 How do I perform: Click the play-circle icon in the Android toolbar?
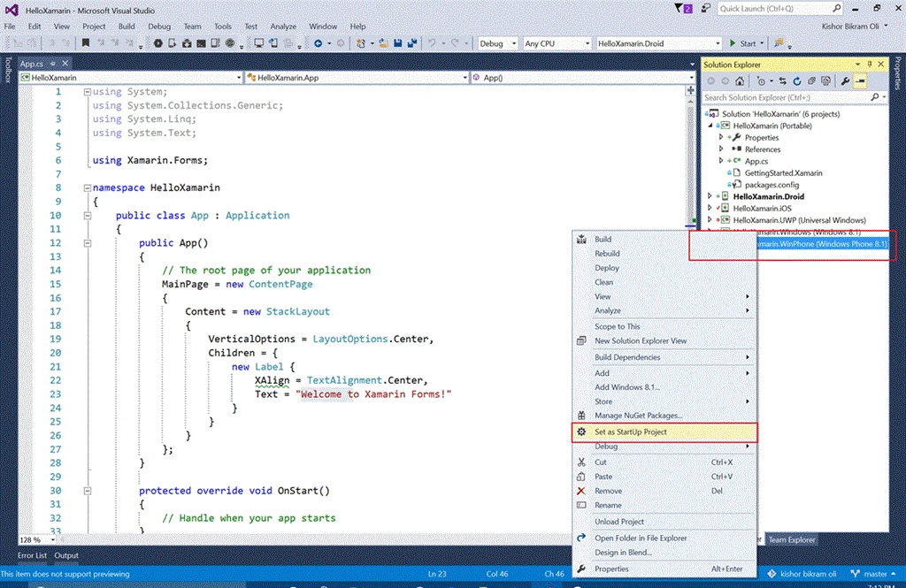[x=157, y=43]
